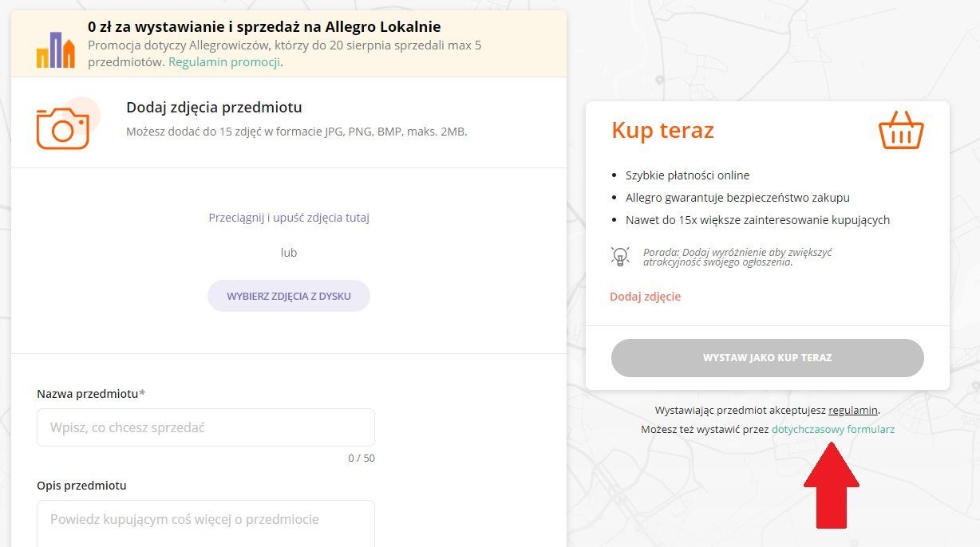Click the lightbulb tip icon
980x547 pixels.
pyautogui.click(x=620, y=256)
